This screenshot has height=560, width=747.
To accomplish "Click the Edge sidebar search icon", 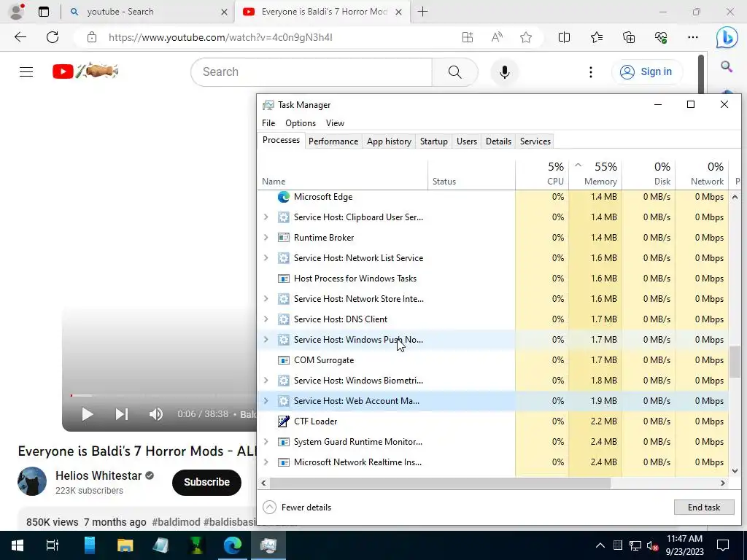I will pyautogui.click(x=727, y=66).
